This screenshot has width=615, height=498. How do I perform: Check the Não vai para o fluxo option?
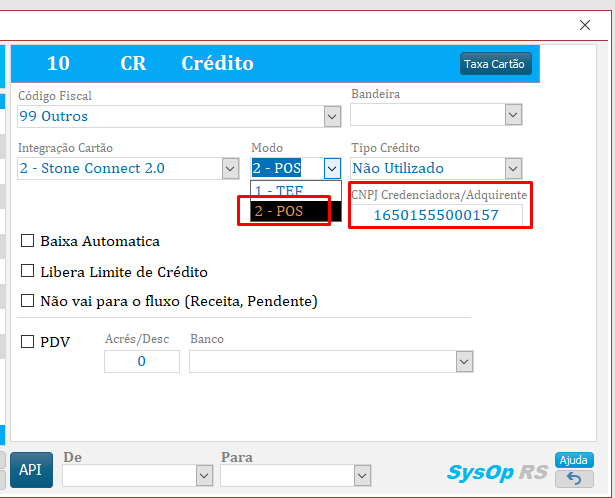tap(28, 301)
